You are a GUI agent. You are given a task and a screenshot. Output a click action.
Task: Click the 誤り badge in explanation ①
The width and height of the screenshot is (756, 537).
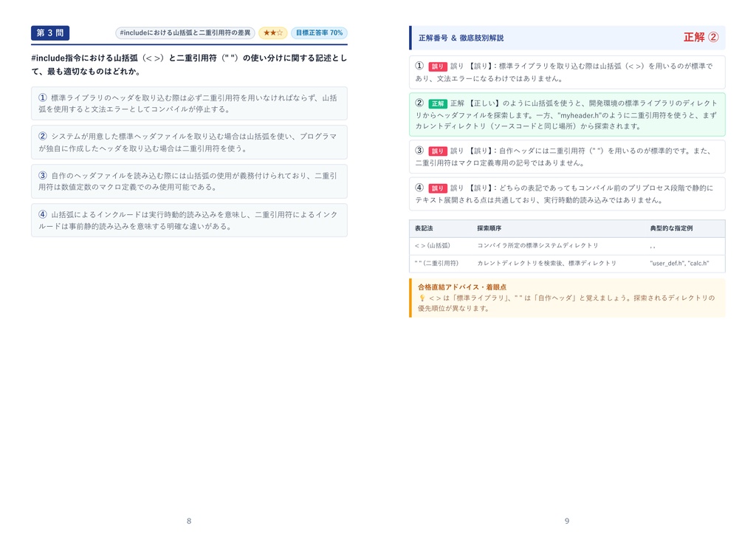[437, 66]
